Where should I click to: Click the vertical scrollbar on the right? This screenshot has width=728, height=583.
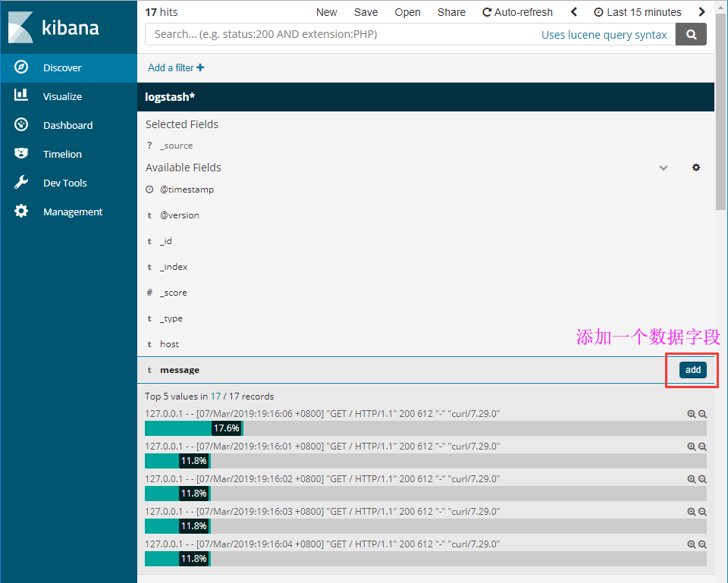[x=720, y=111]
